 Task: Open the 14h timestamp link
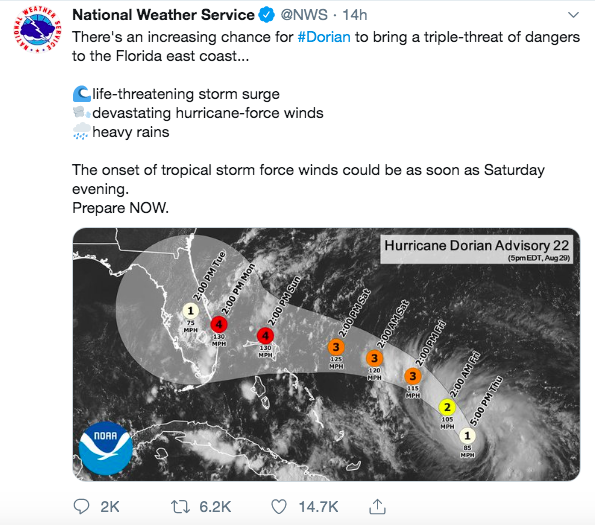pos(355,15)
